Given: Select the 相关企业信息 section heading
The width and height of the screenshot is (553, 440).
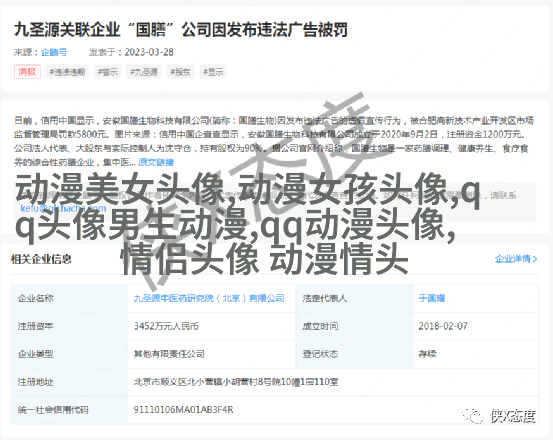Looking at the screenshot, I should click(41, 259).
